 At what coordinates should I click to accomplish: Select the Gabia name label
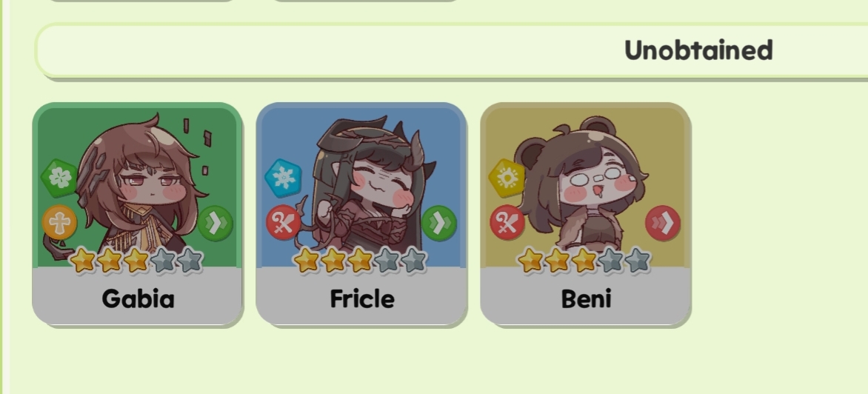138,298
